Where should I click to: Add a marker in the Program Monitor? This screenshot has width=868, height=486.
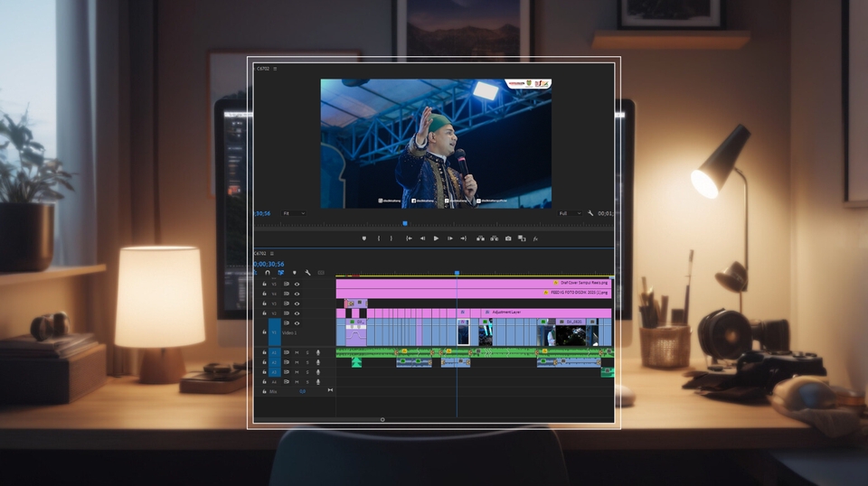pos(363,238)
